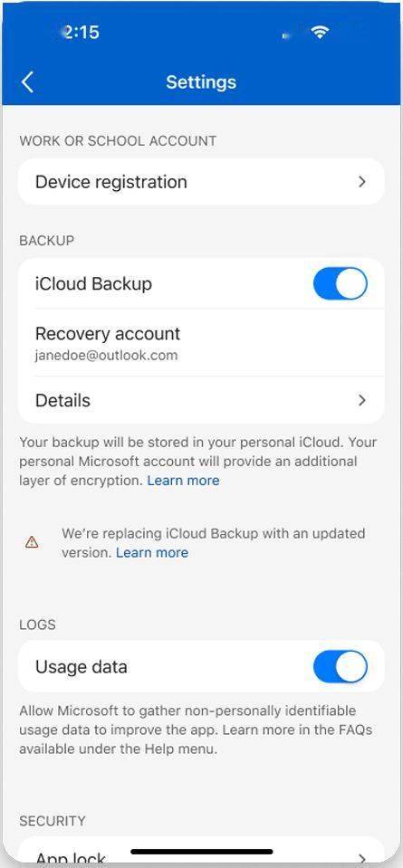Open Learn more about replacing iCloud Backup
The image size is (403, 868).
152,552
